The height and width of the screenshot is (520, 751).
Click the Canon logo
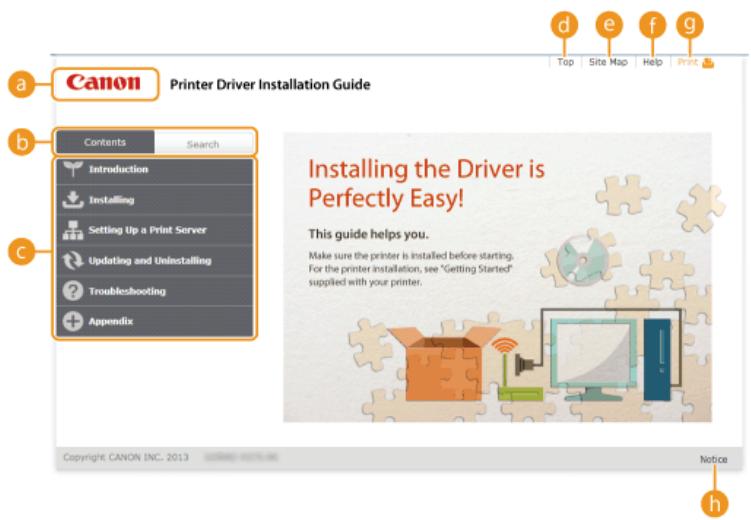click(x=103, y=82)
